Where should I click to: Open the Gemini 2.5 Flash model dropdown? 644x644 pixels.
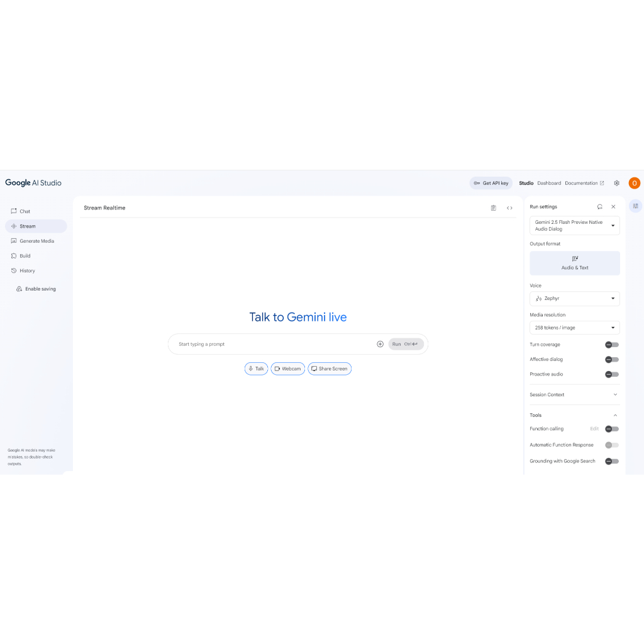[x=574, y=226]
